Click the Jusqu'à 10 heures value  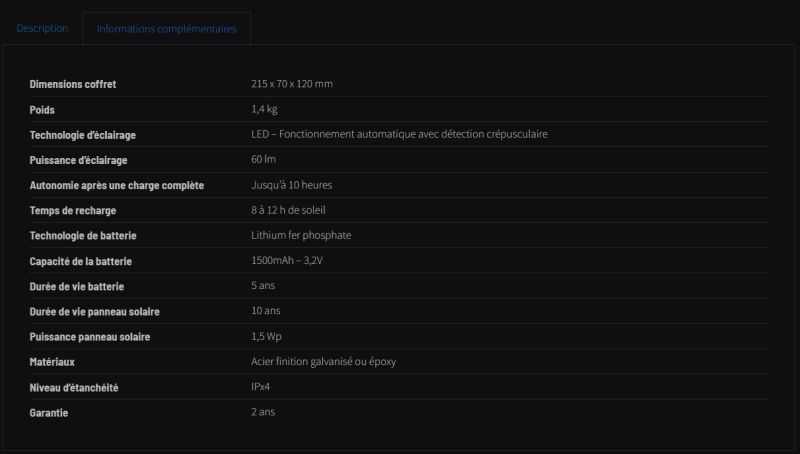(291, 185)
